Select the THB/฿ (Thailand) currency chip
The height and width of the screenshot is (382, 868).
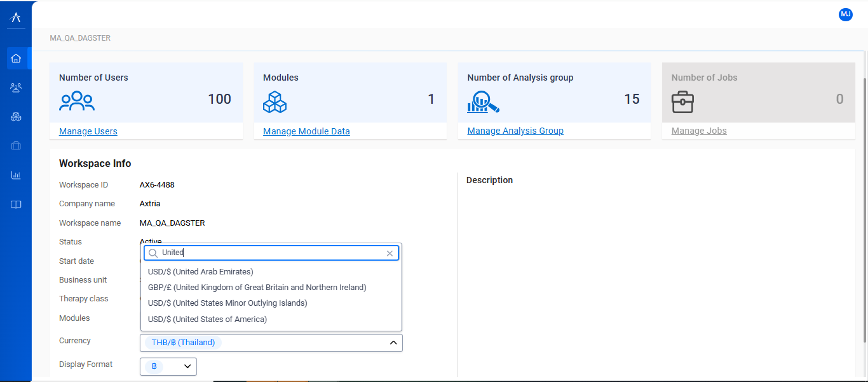click(x=183, y=342)
